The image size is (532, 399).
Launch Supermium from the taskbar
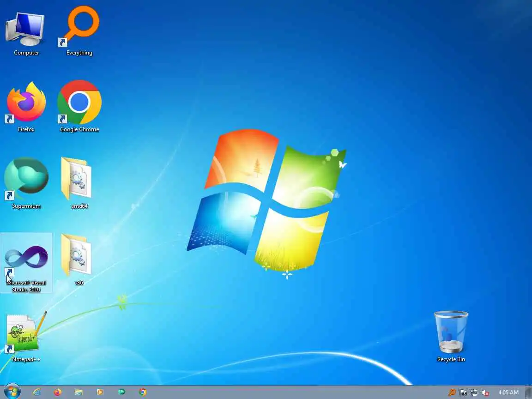click(x=121, y=392)
